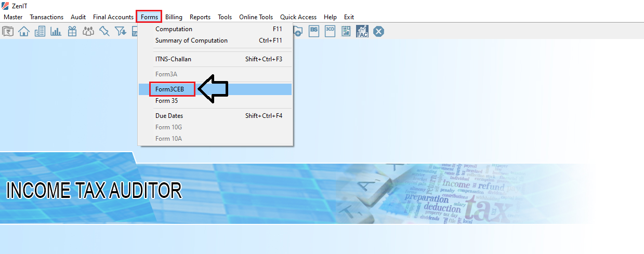
Task: Click the BS balance sheet icon
Action: [314, 31]
